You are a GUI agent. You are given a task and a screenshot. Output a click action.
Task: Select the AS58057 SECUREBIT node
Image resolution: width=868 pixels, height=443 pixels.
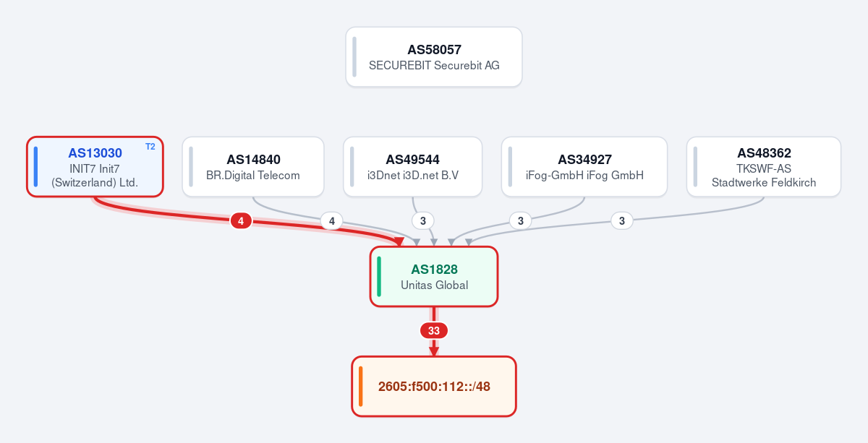434,57
